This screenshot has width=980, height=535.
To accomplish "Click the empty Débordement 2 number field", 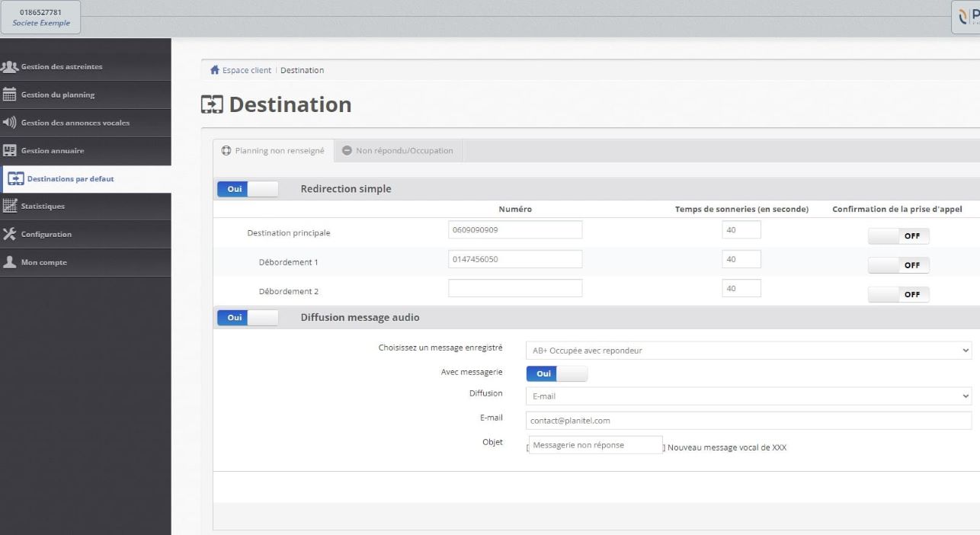I will coord(515,289).
